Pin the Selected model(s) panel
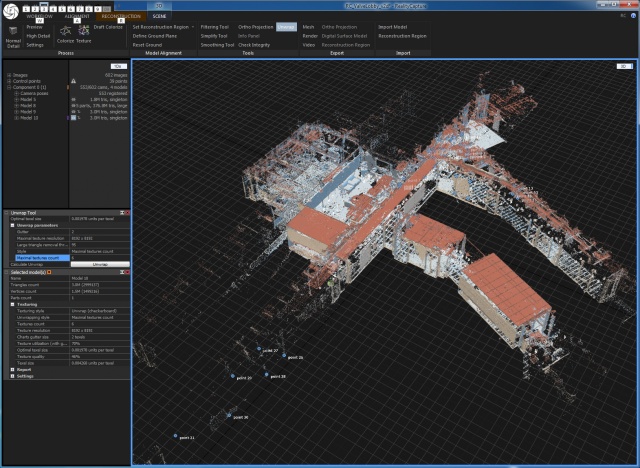Image resolution: width=640 pixels, height=468 pixels. (x=122, y=272)
